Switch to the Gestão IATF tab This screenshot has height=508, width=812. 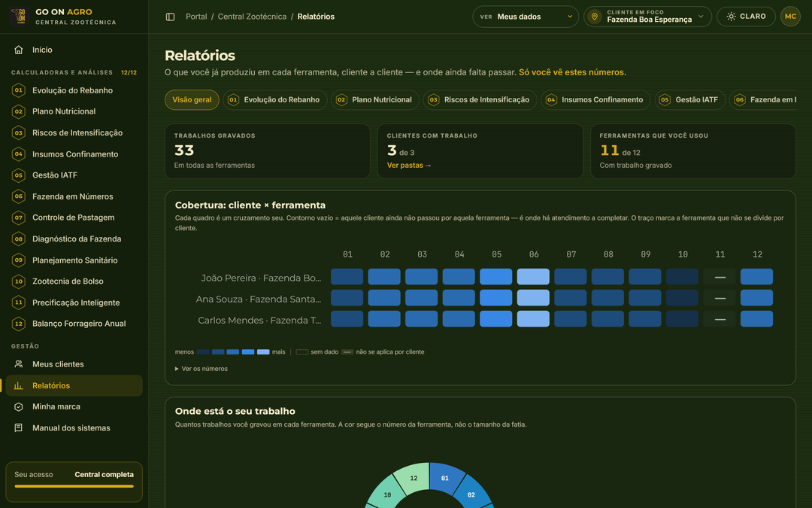pos(689,100)
